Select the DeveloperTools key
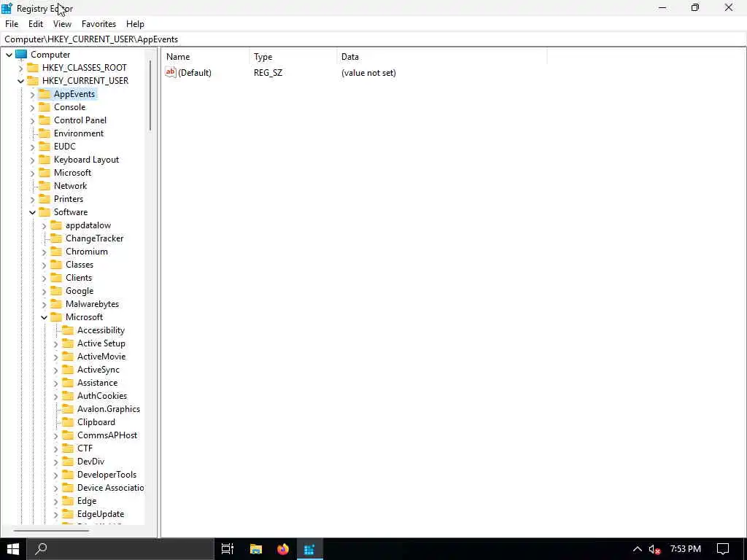The height and width of the screenshot is (560, 747). pyautogui.click(x=107, y=474)
